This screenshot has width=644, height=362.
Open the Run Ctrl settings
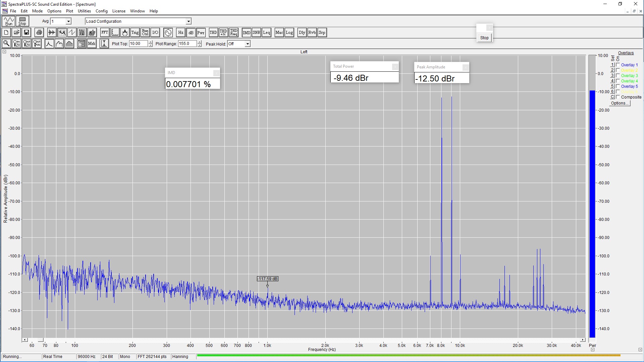145,33
